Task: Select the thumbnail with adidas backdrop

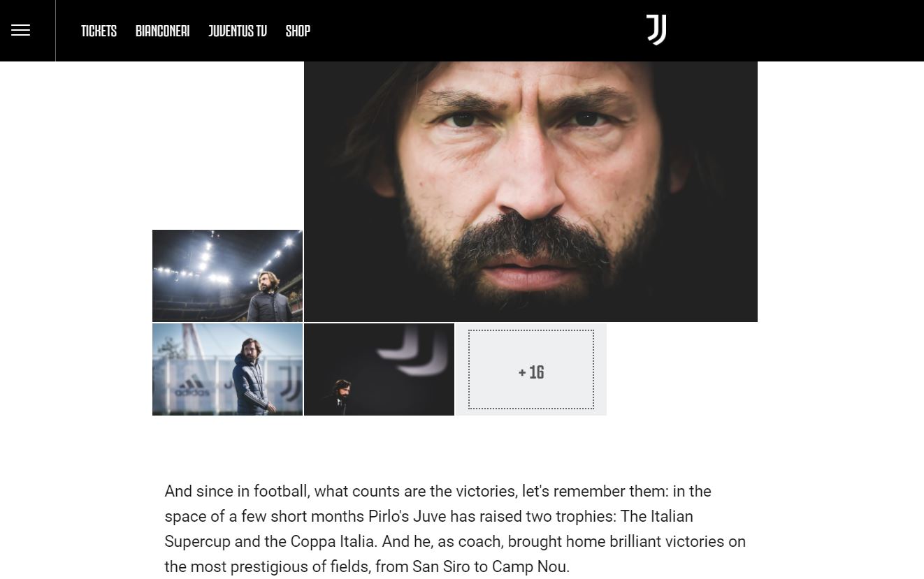Action: click(x=227, y=369)
